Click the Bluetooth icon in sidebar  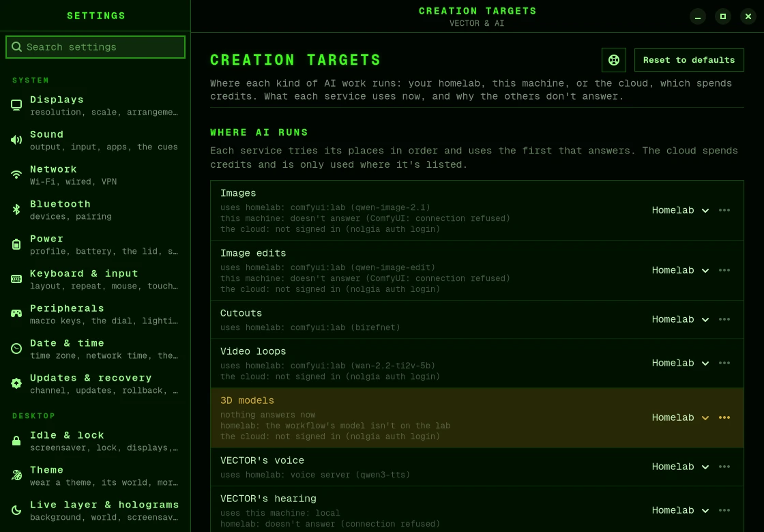[x=16, y=209]
